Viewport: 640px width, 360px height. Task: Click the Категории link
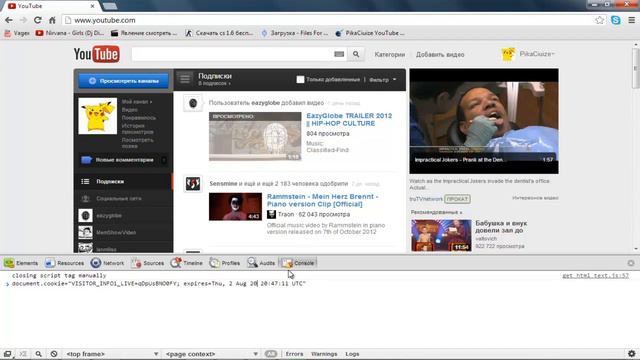389,54
